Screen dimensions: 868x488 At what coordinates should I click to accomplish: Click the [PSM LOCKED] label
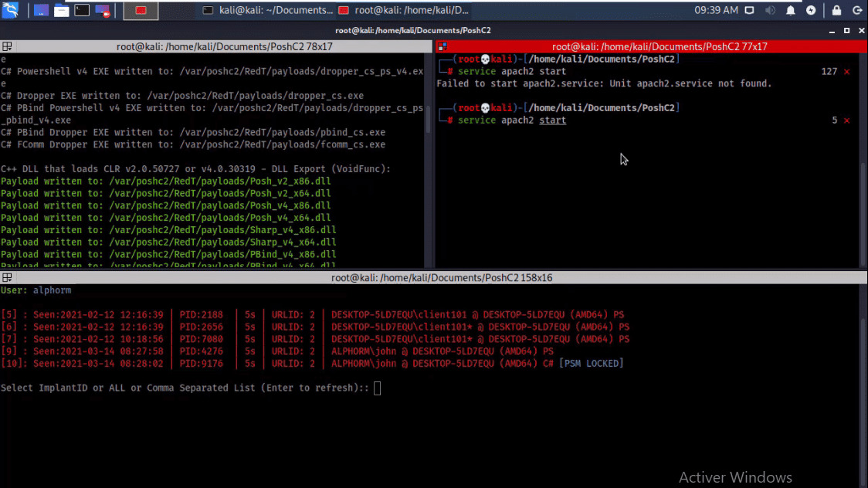(592, 364)
